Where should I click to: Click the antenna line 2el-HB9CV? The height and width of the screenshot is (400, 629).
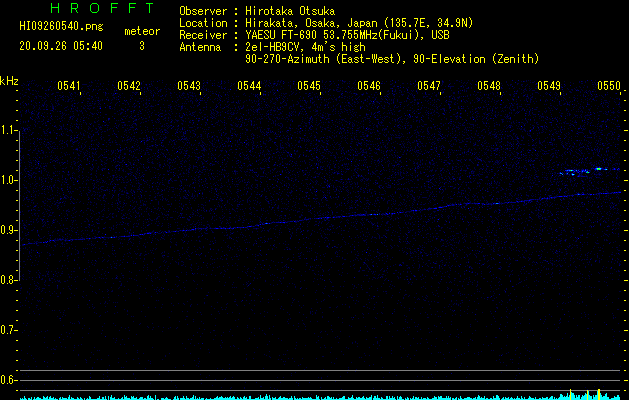coord(305,47)
